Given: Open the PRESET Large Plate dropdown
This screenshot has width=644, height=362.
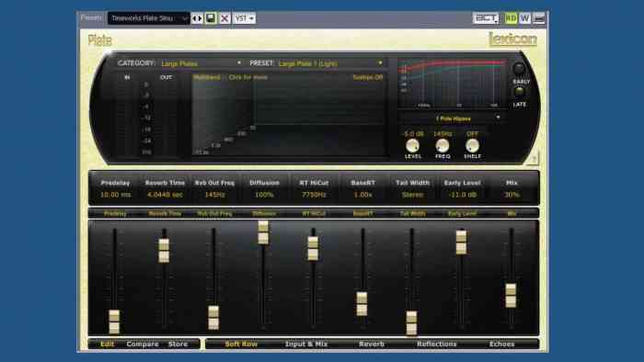Looking at the screenshot, I should pos(330,63).
